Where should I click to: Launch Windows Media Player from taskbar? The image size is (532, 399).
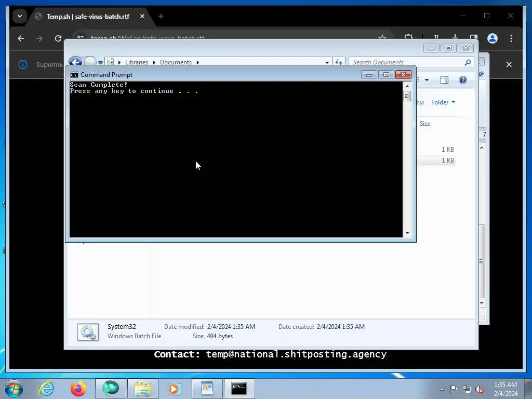coord(175,388)
